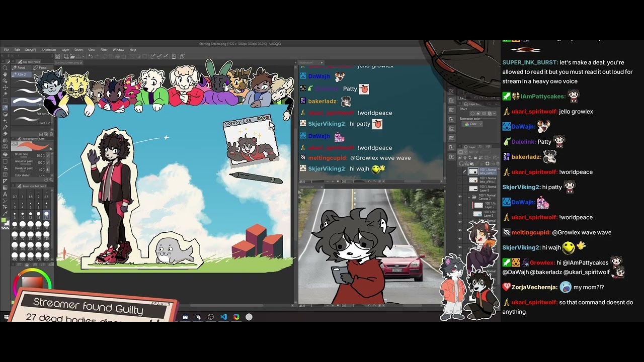Image resolution: width=644 pixels, height=362 pixels.
Task: Show the hidden Layer 8
Action: tap(460, 188)
